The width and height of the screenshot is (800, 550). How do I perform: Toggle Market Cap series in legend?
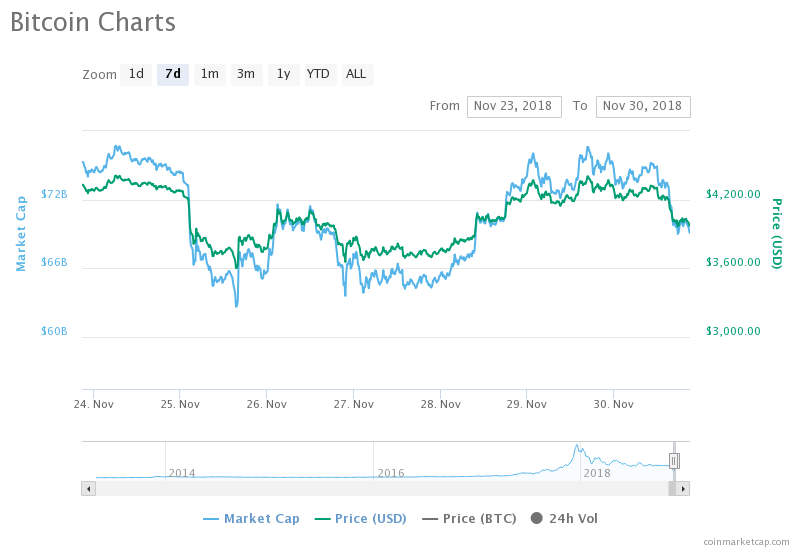[251, 519]
